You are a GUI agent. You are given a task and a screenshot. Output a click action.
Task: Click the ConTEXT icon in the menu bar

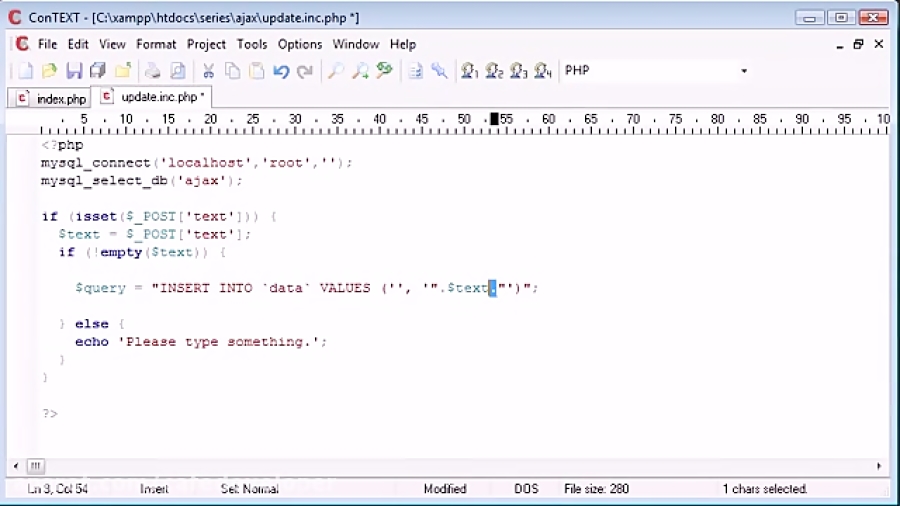coord(22,44)
